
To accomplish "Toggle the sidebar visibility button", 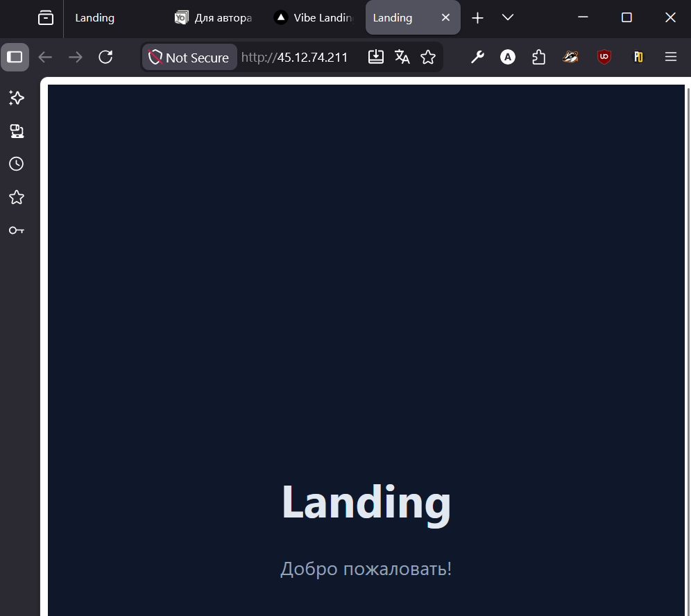I will pyautogui.click(x=15, y=57).
